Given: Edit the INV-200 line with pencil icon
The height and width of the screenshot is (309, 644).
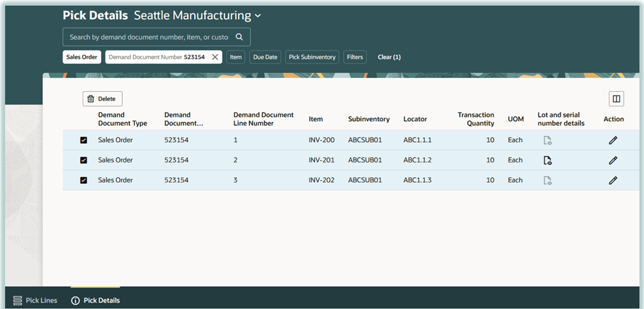Looking at the screenshot, I should pos(613,140).
